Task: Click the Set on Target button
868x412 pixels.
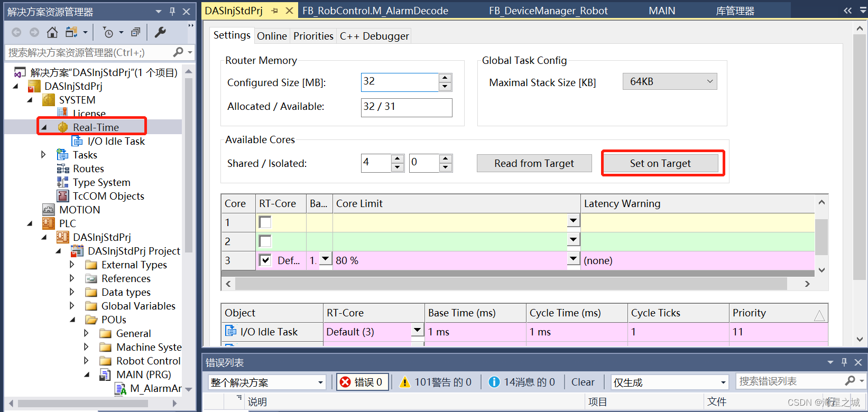Action: pyautogui.click(x=660, y=163)
